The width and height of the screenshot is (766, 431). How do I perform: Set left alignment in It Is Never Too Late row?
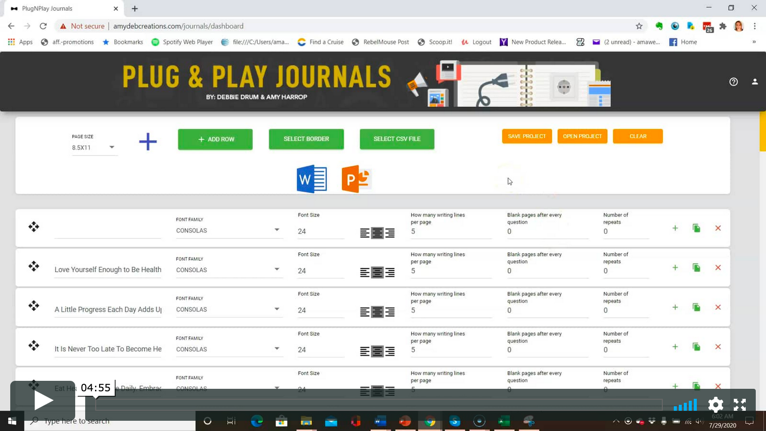[365, 351]
